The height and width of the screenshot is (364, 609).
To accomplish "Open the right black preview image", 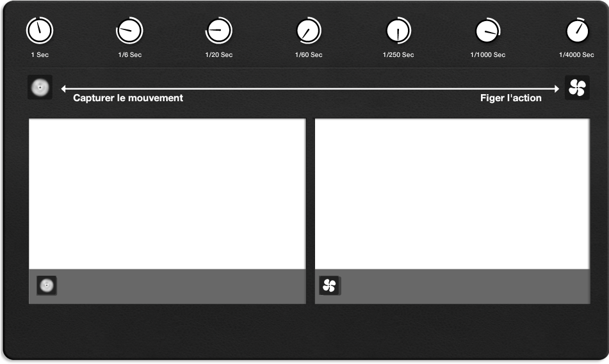I will pos(452,193).
